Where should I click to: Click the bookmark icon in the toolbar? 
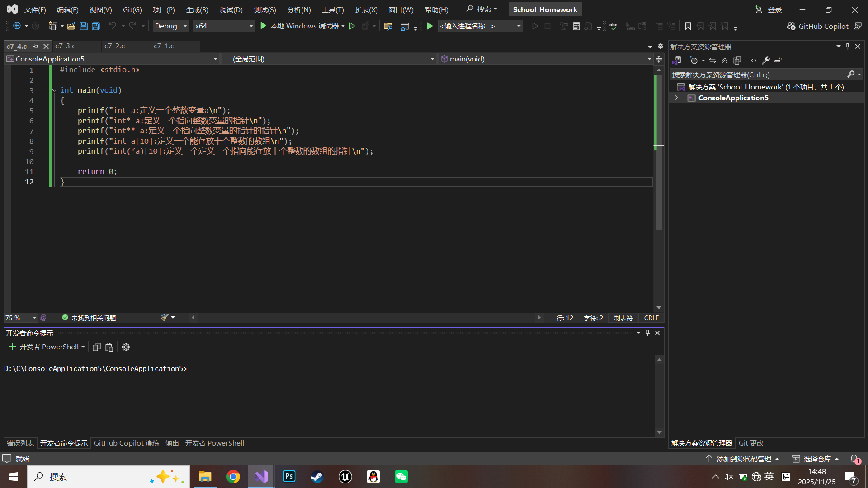(688, 26)
